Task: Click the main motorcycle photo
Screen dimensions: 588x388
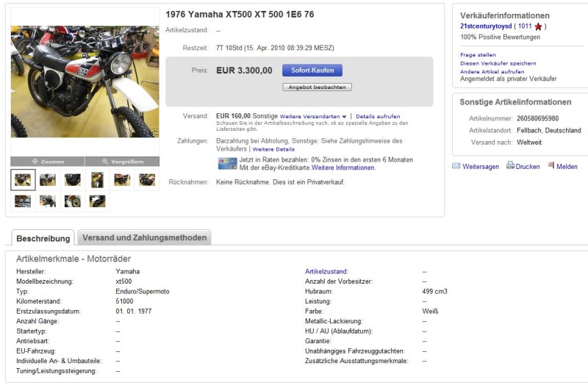Action: 85,81
